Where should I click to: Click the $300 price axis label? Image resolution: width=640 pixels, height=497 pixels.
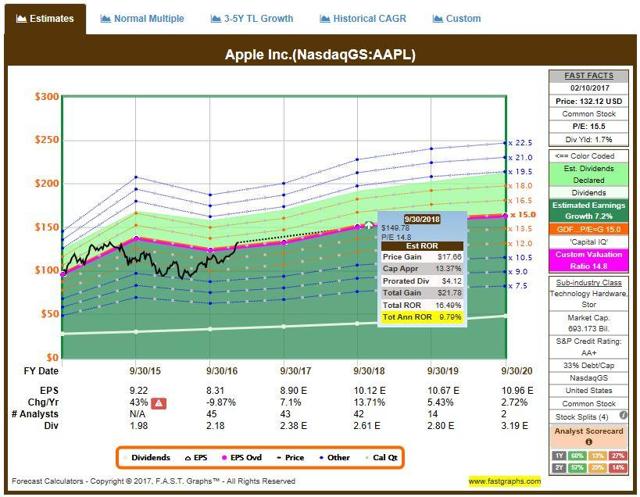tap(47, 97)
